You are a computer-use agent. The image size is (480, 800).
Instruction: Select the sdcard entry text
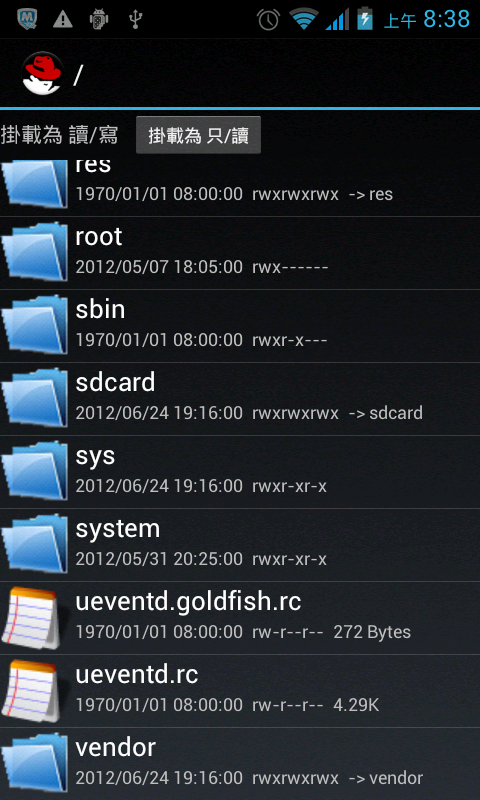point(115,382)
